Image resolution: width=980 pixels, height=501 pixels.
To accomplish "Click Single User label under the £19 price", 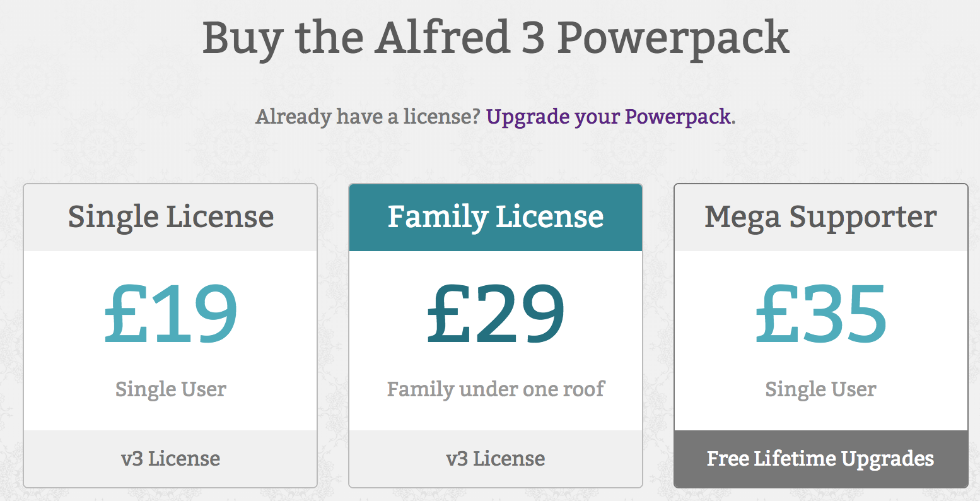I will click(170, 389).
